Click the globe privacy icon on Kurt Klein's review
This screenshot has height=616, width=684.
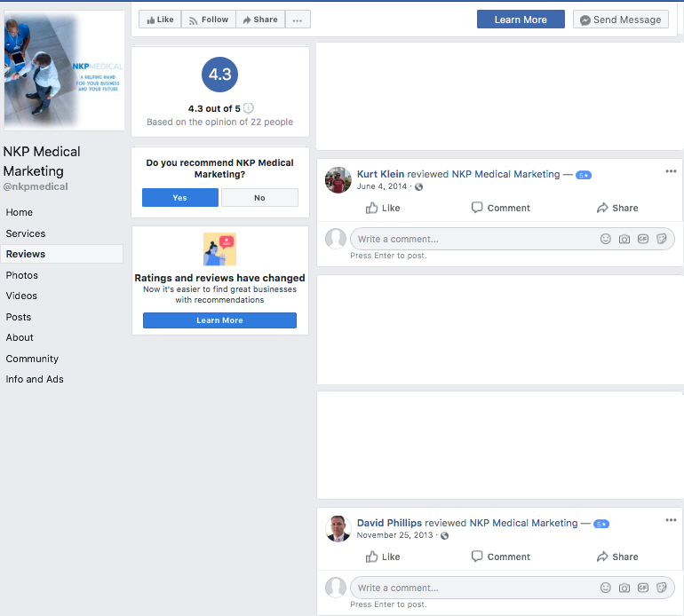coord(418,187)
